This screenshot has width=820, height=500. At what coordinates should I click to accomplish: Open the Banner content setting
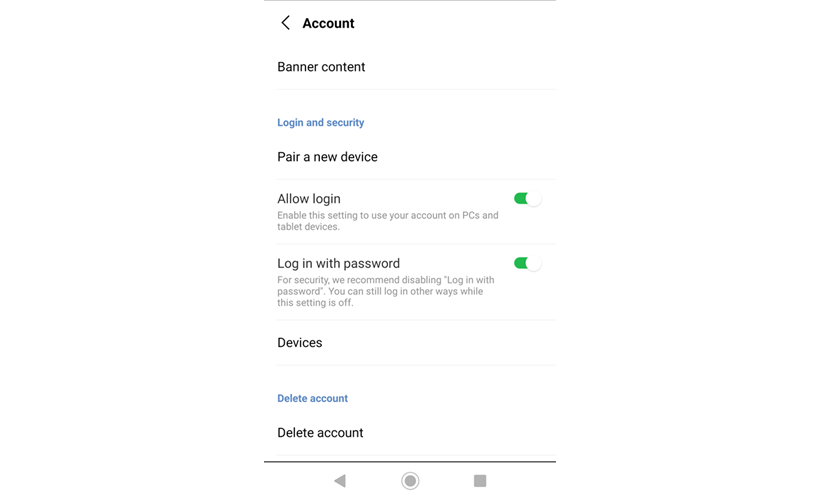point(321,67)
